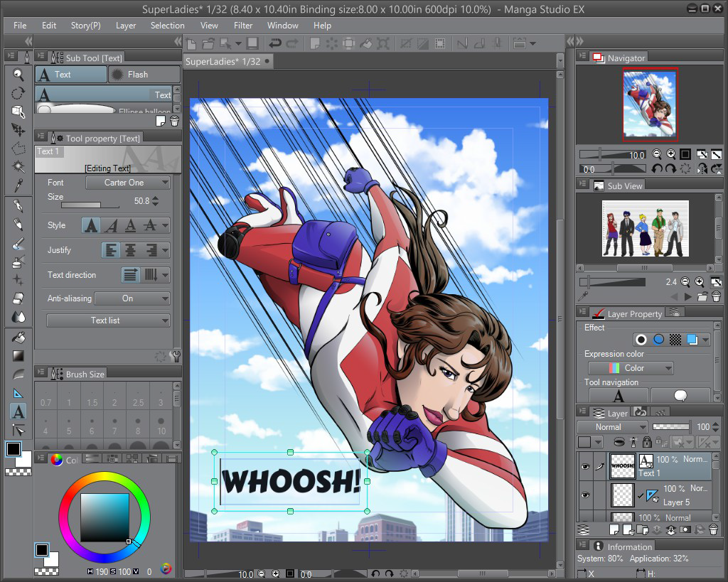728x582 pixels.
Task: Toggle bold text style
Action: [91, 226]
